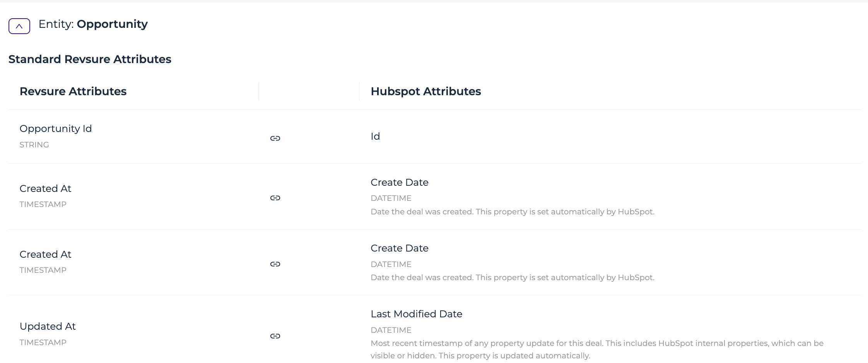The height and width of the screenshot is (363, 868).
Task: Click link icon in second Created At row
Action: coord(275,264)
